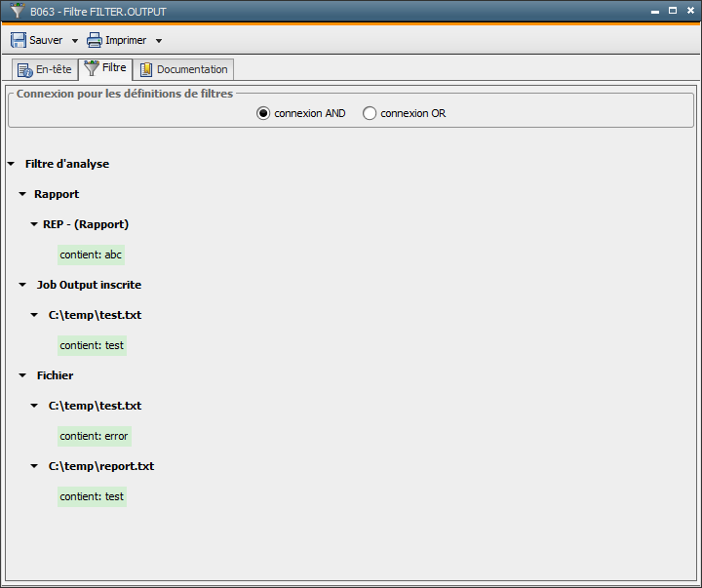Collapse the REP - (Rapport) node

pos(34,224)
